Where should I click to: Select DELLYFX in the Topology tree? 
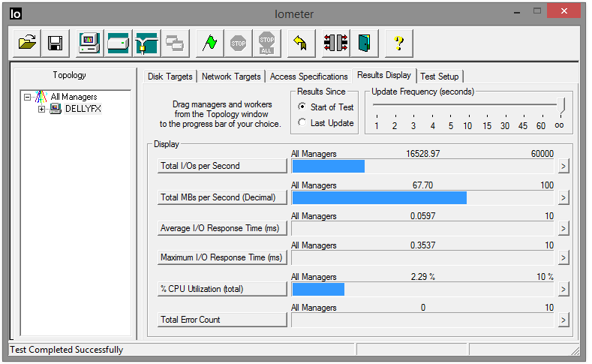[x=83, y=109]
